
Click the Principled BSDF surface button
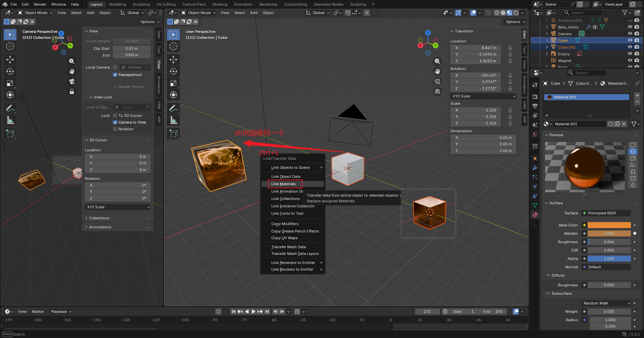[606, 213]
